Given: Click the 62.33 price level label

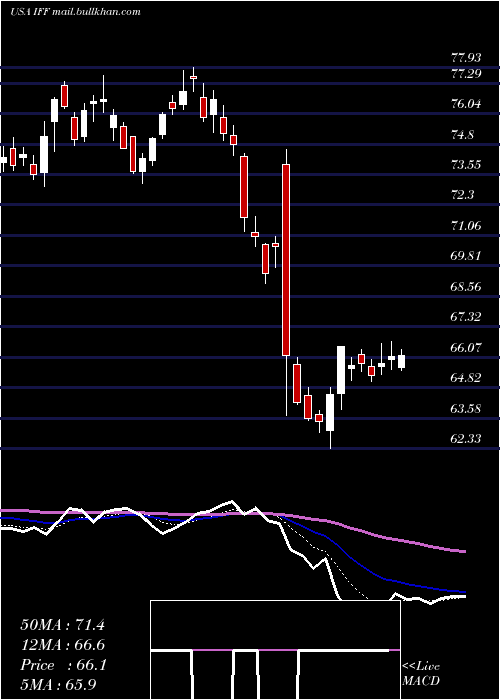Looking at the screenshot, I should click(x=467, y=438).
